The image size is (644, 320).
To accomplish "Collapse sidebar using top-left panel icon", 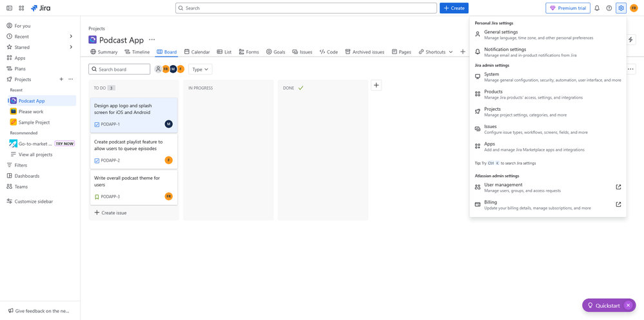I will click(x=9, y=8).
